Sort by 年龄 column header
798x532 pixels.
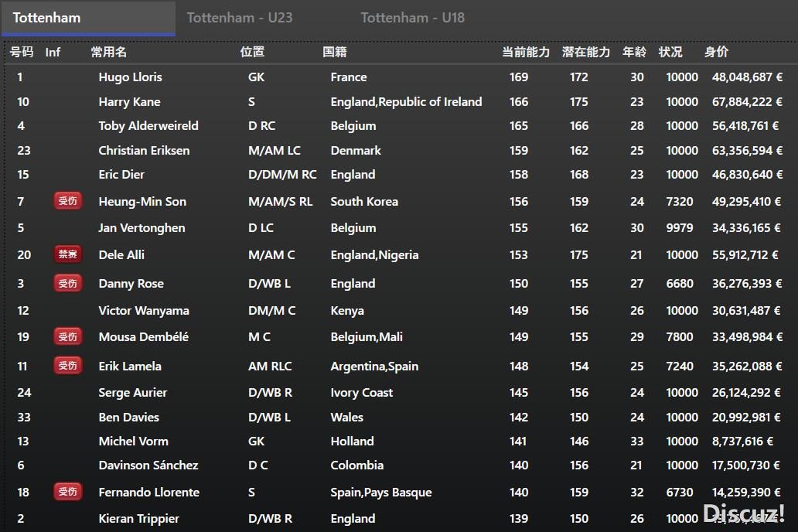click(x=634, y=52)
